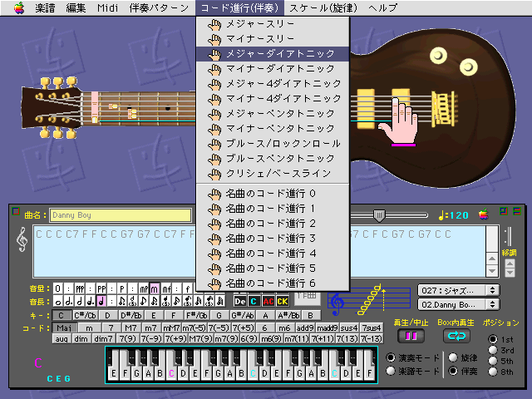Open the 楽譜 menu
This screenshot has height=399, width=532.
click(45, 7)
